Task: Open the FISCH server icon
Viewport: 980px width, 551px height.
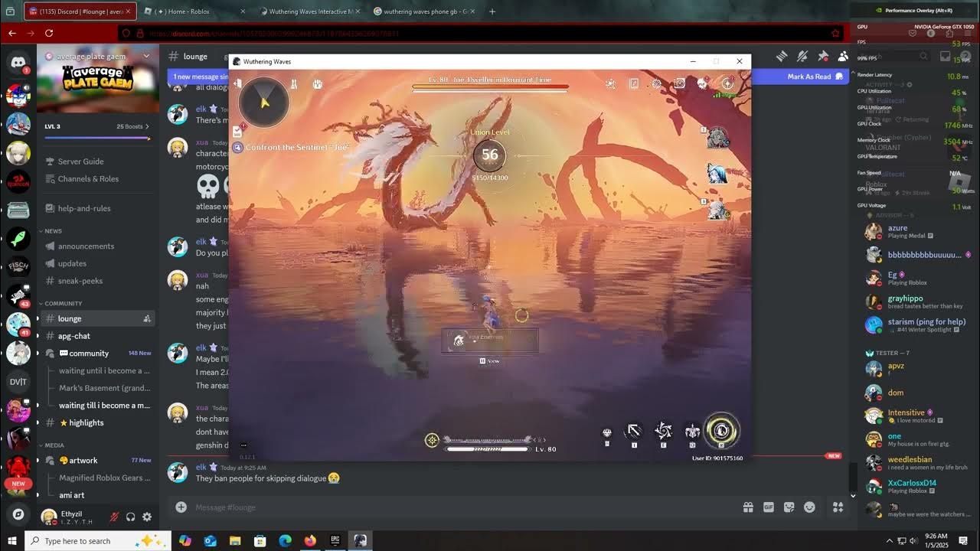Action: pos(18,267)
